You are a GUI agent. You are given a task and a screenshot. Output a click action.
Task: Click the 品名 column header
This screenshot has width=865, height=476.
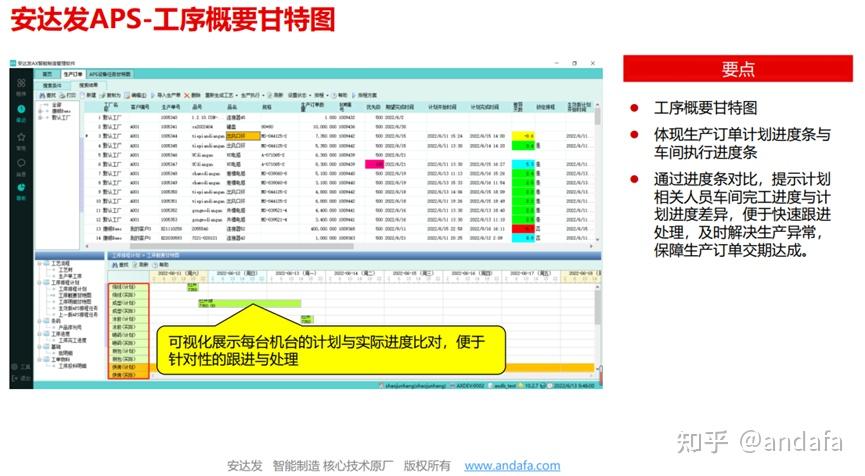[x=232, y=107]
